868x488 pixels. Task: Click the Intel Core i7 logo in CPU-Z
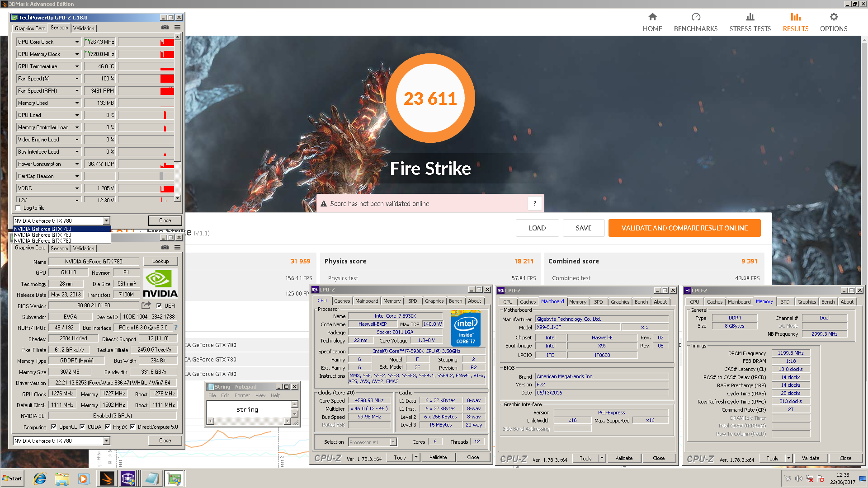tap(466, 328)
